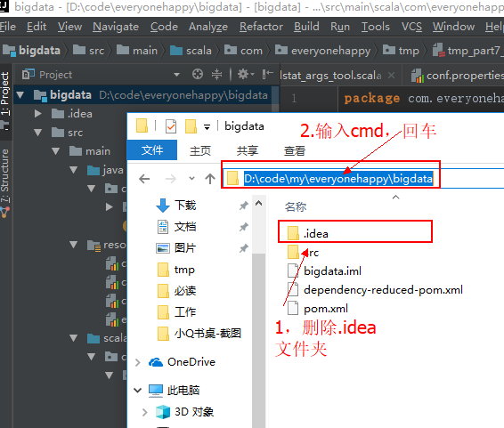Hide the Project tool window
The width and height of the screenshot is (504, 428).
click(267, 74)
